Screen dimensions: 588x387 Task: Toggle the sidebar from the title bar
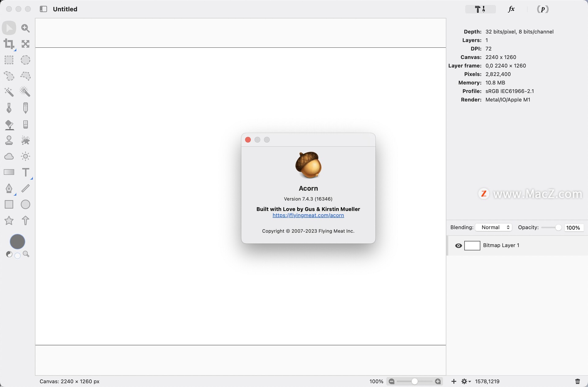[43, 9]
